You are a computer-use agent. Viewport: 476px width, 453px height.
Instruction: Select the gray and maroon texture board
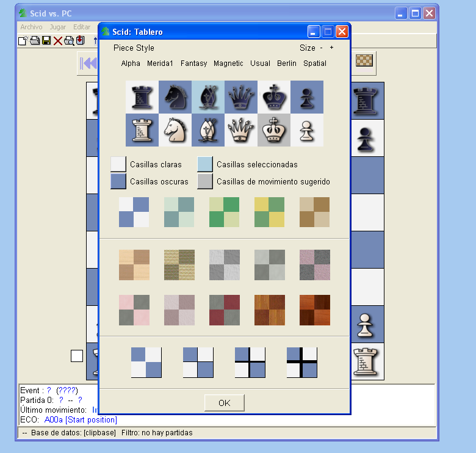pos(225,310)
